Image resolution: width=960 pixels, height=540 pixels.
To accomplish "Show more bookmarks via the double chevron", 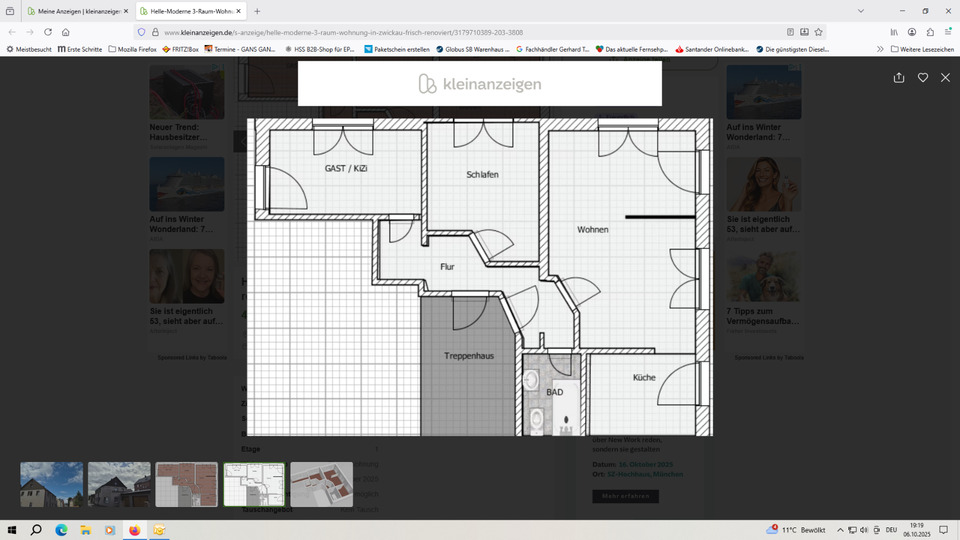I will click(x=880, y=48).
